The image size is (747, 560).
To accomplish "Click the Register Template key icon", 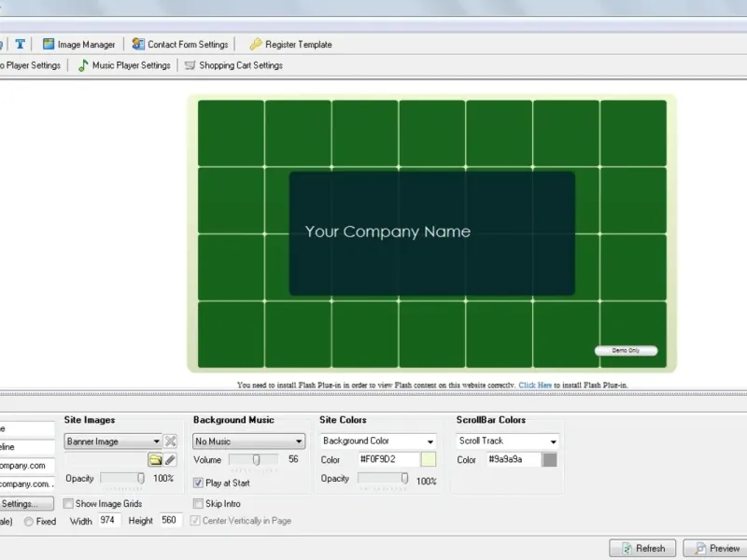I will [x=255, y=44].
